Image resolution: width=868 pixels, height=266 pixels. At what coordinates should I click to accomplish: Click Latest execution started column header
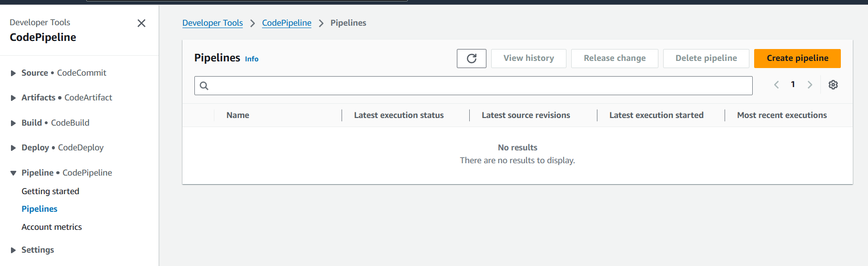(x=656, y=115)
